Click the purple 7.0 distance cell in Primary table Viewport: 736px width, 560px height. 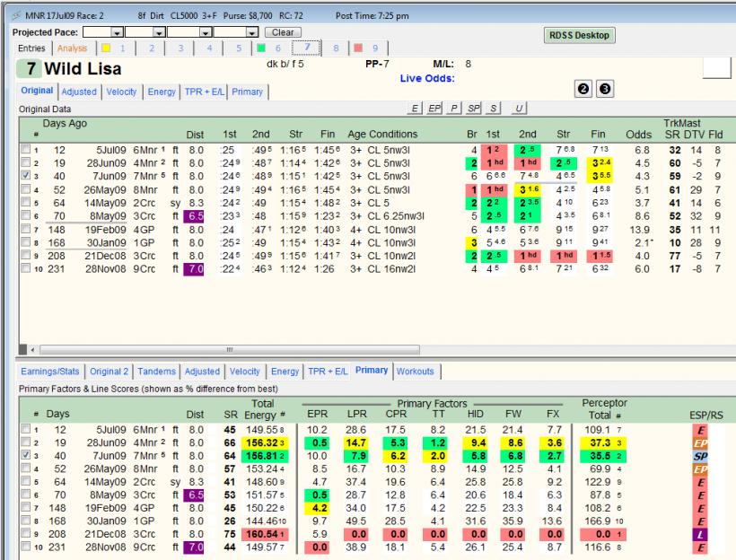(x=195, y=547)
